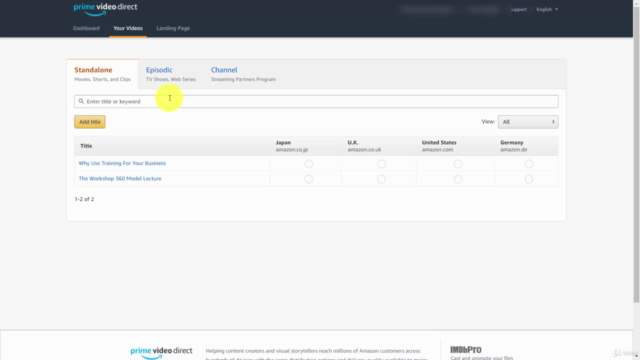Select U.K. circle for Workshop 360 Lecture
This screenshot has width=640, height=360.
(381, 179)
